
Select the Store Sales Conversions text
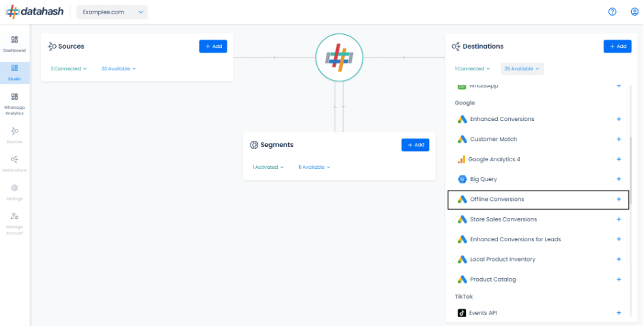503,219
